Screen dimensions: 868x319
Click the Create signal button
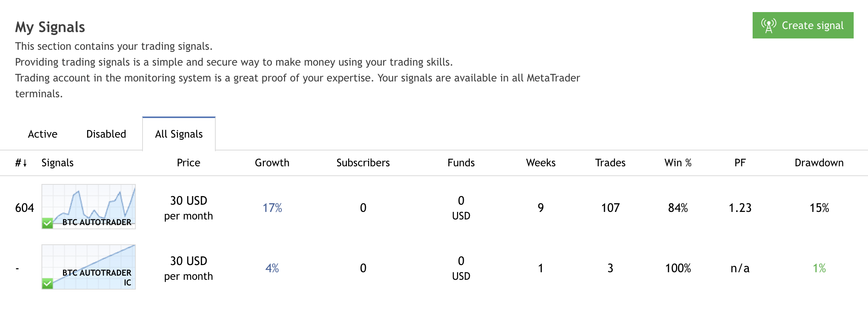click(803, 25)
